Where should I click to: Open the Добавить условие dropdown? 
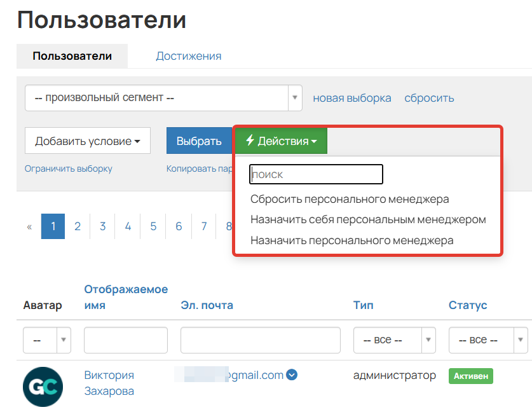click(x=87, y=140)
